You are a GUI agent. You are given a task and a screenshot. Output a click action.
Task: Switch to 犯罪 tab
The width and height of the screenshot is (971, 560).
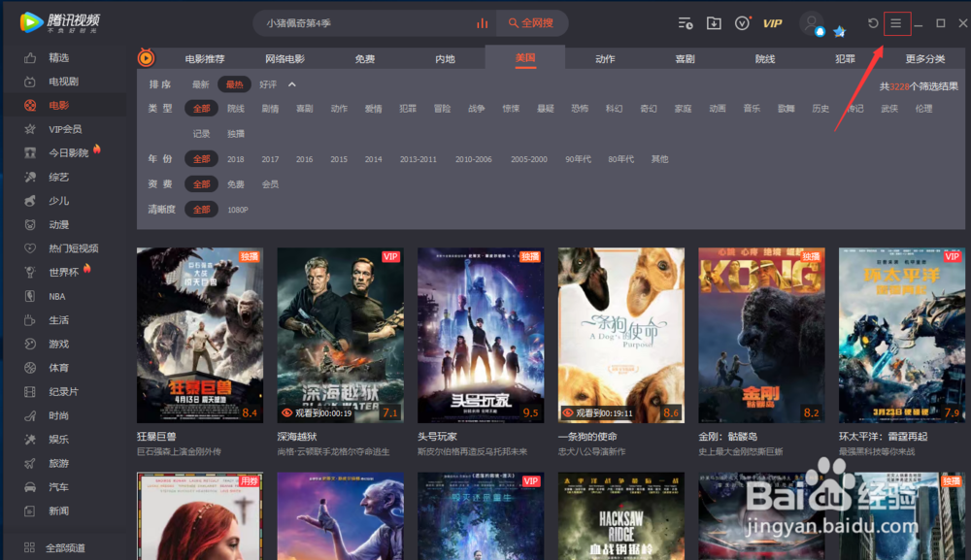(x=846, y=59)
